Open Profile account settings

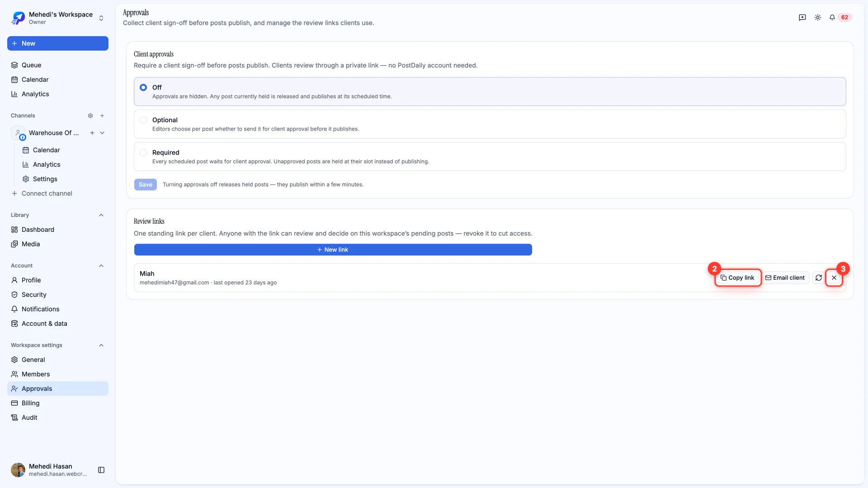pos(58,280)
